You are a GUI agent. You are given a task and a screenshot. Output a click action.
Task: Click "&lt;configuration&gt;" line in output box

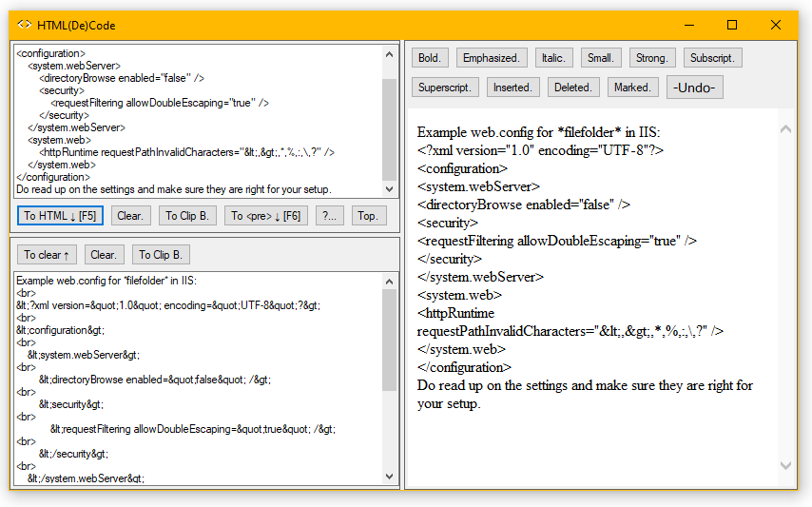coord(60,330)
